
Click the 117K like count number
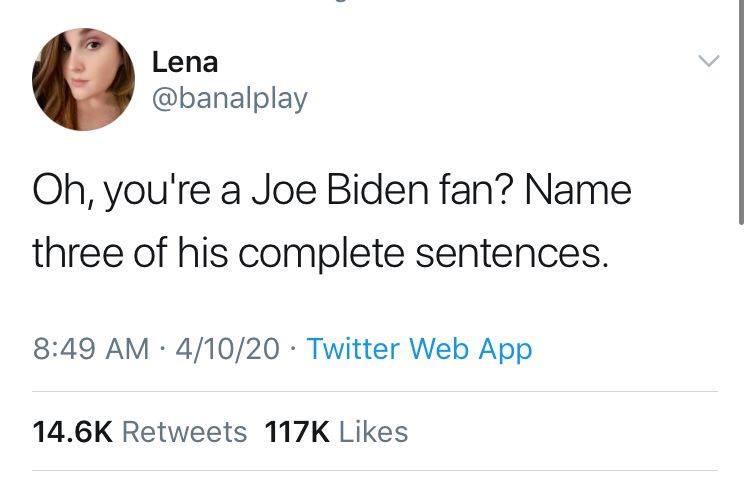[x=297, y=432]
